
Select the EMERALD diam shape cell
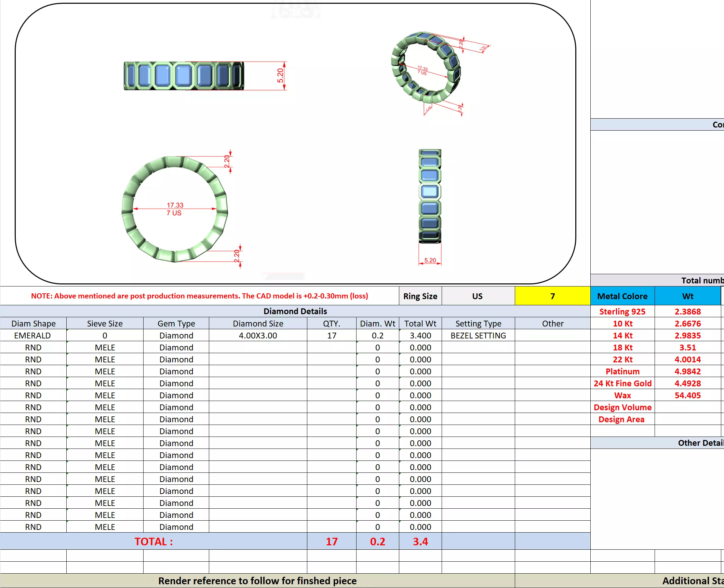33,335
